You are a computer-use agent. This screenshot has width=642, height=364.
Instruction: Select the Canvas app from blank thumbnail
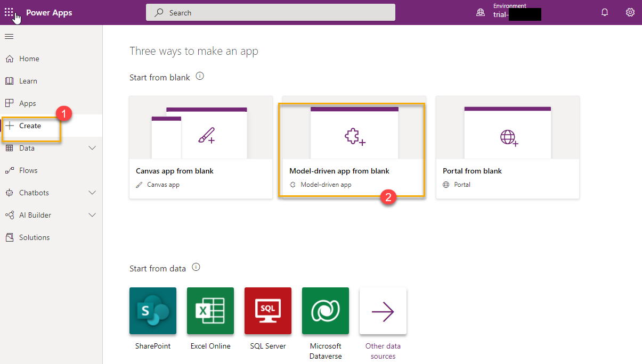201,127
